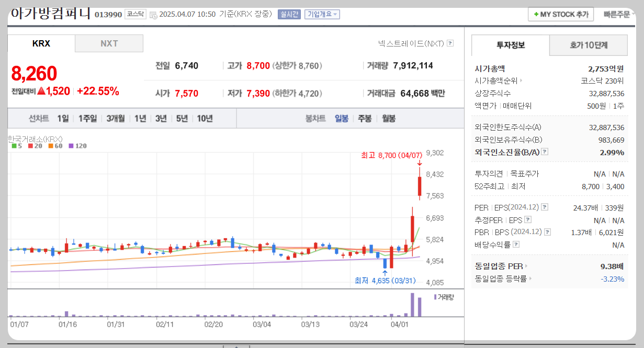Select the 월봉 monthly candle chart
The image size is (644, 348).
coord(389,119)
